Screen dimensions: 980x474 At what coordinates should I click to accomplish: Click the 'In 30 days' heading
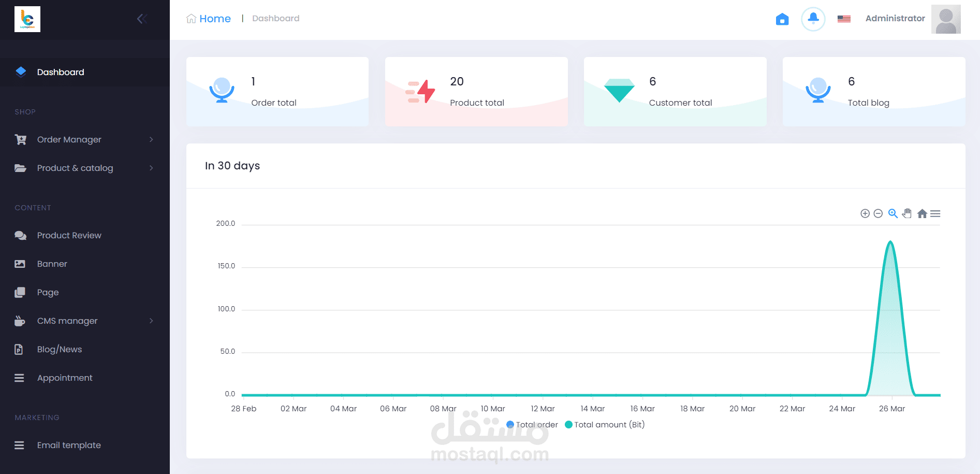(x=232, y=166)
